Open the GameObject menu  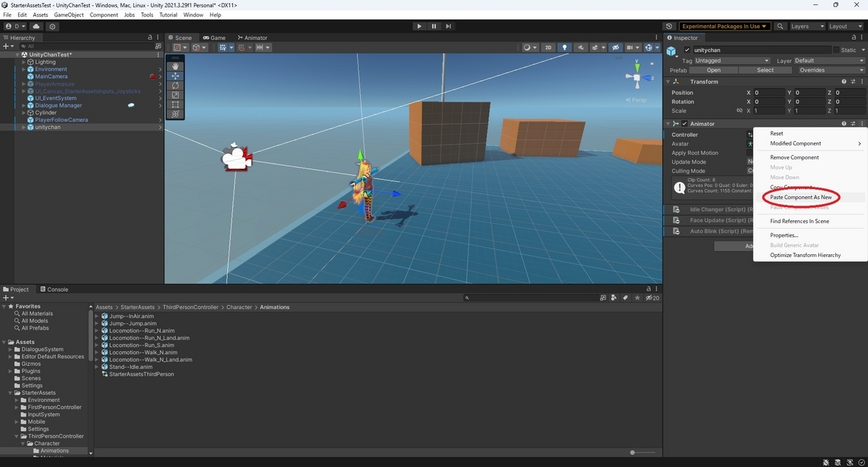69,14
